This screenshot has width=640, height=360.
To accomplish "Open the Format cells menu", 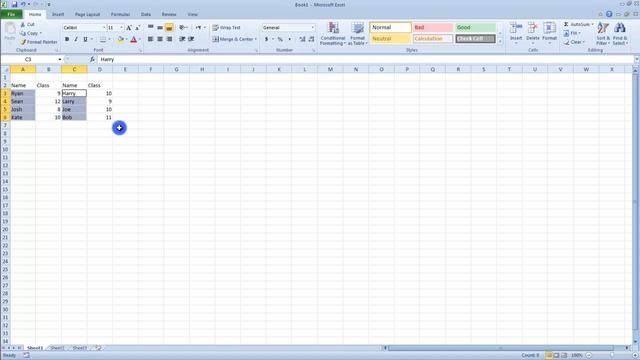I will (x=549, y=33).
